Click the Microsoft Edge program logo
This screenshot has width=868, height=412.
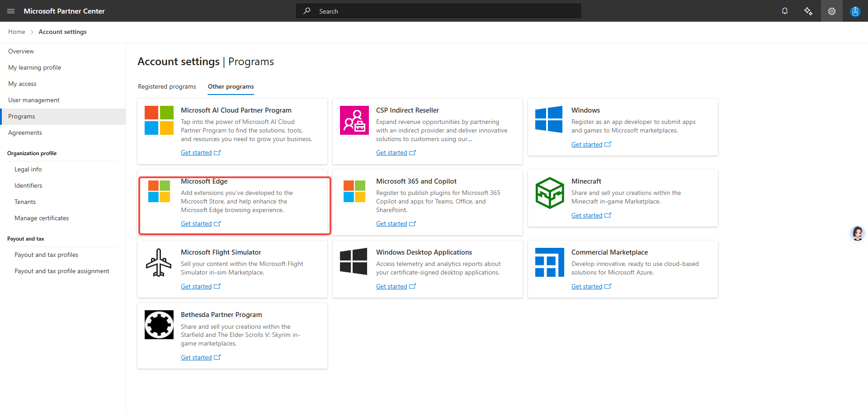[159, 191]
